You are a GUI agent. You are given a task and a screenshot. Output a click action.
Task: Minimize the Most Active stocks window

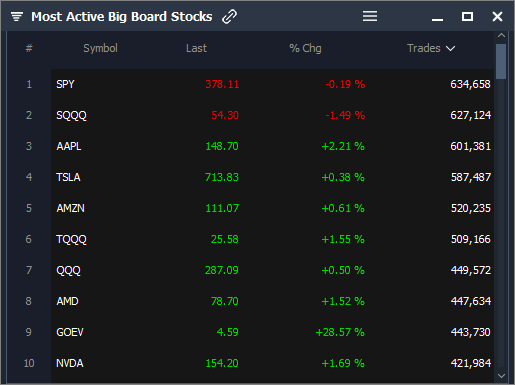pyautogui.click(x=437, y=20)
